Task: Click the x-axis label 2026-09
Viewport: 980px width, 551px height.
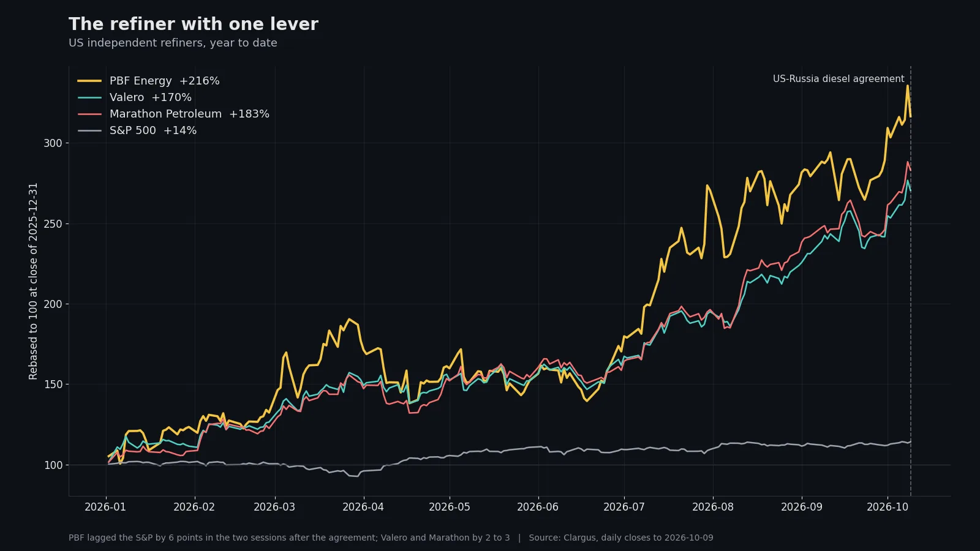Action: [x=802, y=507]
